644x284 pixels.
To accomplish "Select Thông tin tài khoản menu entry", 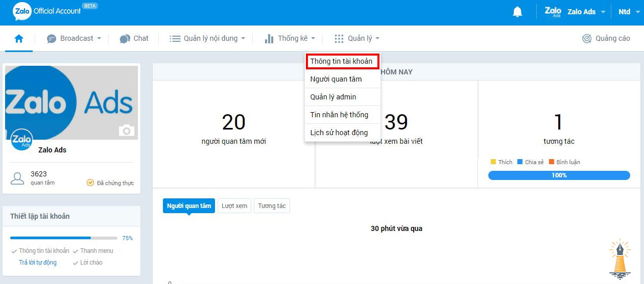I will coord(343,62).
